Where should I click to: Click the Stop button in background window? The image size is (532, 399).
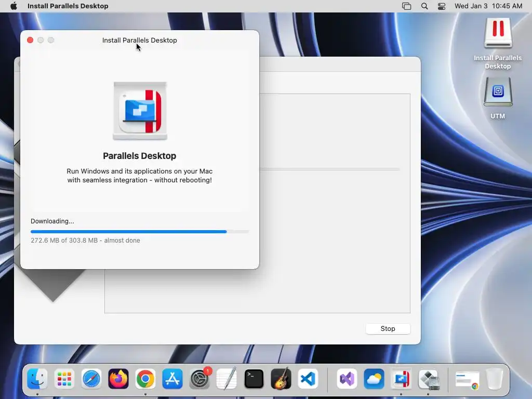click(x=388, y=328)
